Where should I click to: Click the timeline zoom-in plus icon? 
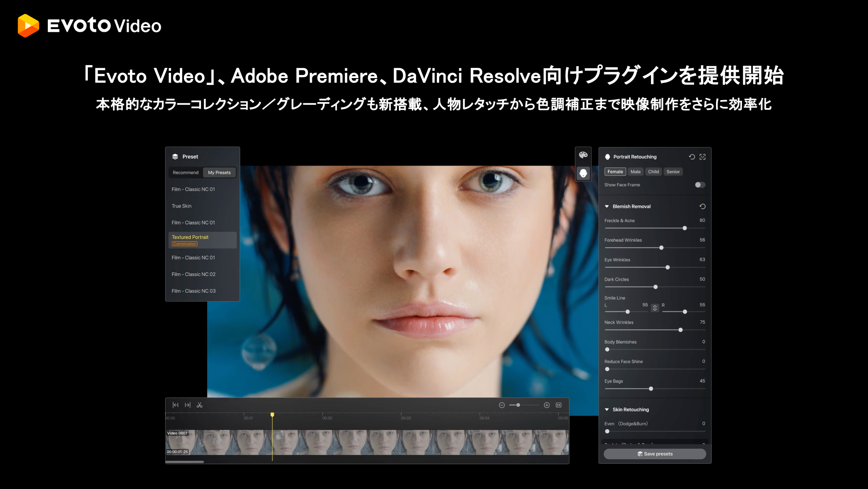tap(547, 405)
